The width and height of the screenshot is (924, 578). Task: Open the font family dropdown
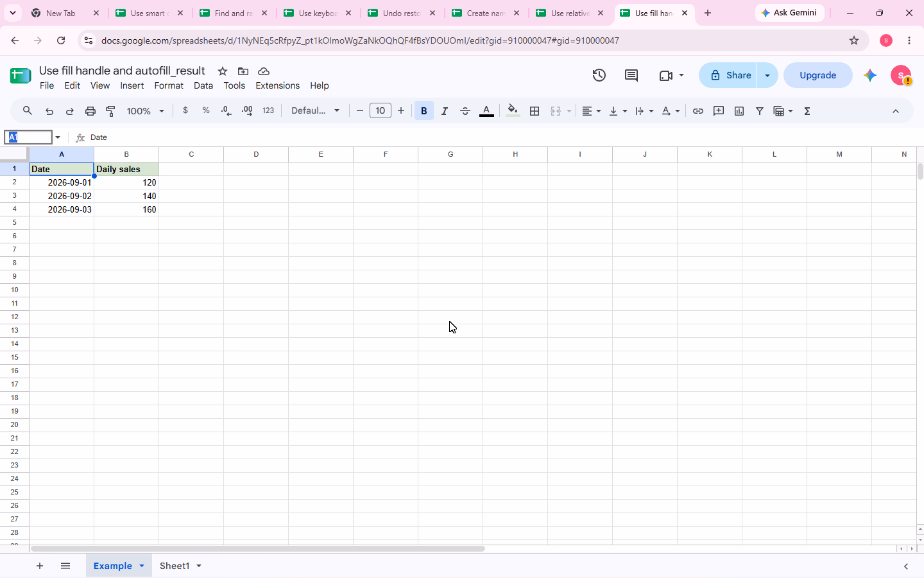(x=315, y=111)
